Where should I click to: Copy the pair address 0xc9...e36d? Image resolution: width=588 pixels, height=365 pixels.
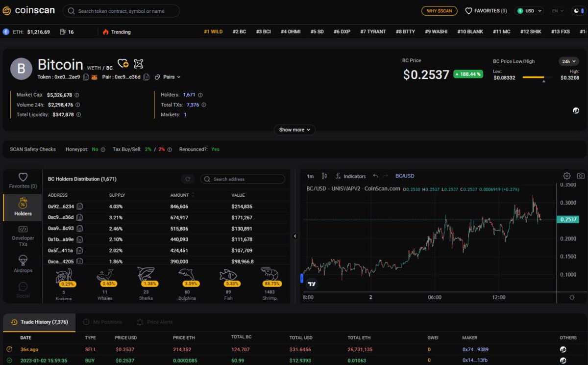(146, 77)
